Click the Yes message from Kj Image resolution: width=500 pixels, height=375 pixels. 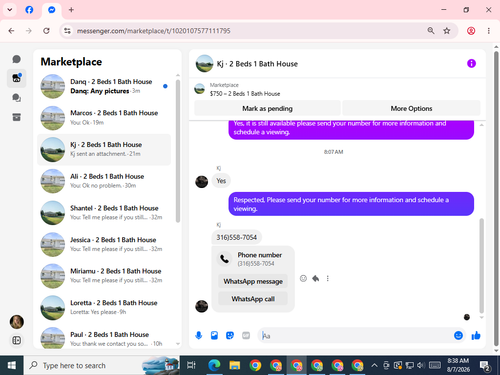[x=221, y=181]
